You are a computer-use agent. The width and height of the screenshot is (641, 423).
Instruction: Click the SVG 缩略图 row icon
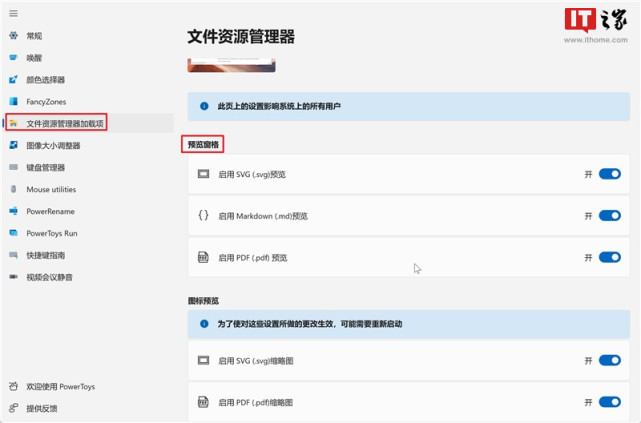pyautogui.click(x=203, y=360)
